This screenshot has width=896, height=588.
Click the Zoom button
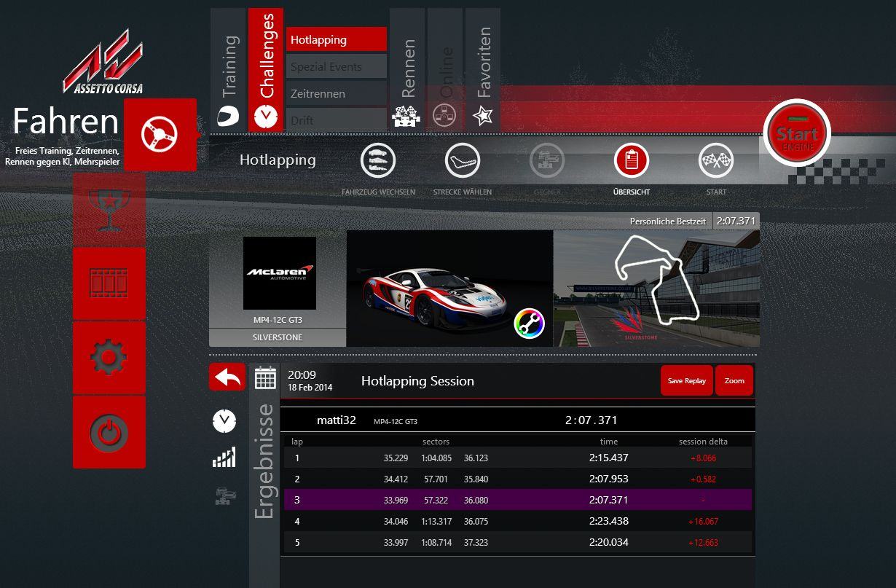click(734, 381)
